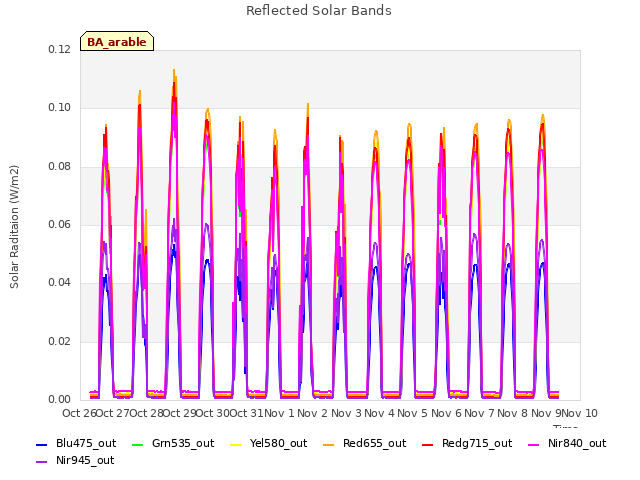Viewport: 640px width, 480px height.
Task: Click the Blu475_out legend color marker
Action: pos(42,444)
